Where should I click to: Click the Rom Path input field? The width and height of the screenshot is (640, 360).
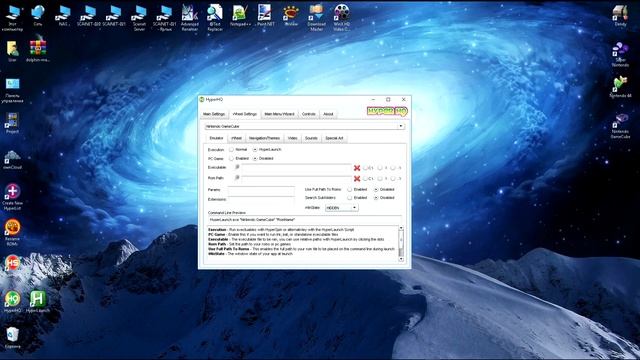point(296,178)
